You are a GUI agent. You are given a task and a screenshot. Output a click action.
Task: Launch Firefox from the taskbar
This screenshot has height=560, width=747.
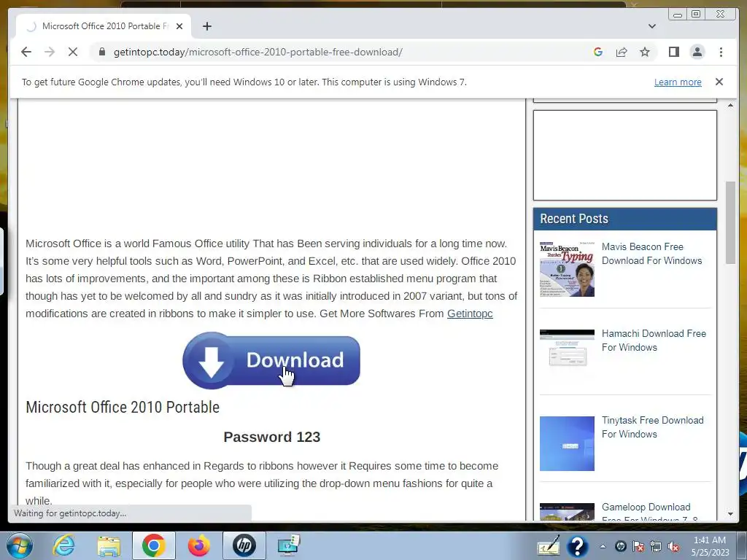(x=198, y=545)
